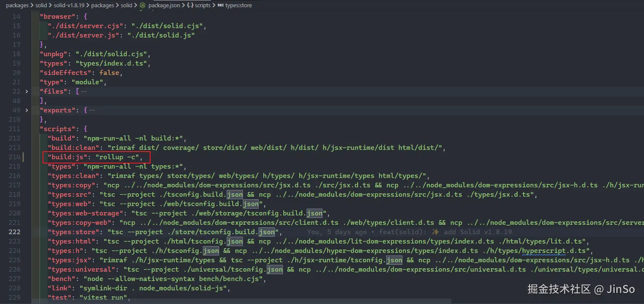Open the package.json breadcrumb item
Viewport: 644px width, 304px height.
pyautogui.click(x=164, y=6)
